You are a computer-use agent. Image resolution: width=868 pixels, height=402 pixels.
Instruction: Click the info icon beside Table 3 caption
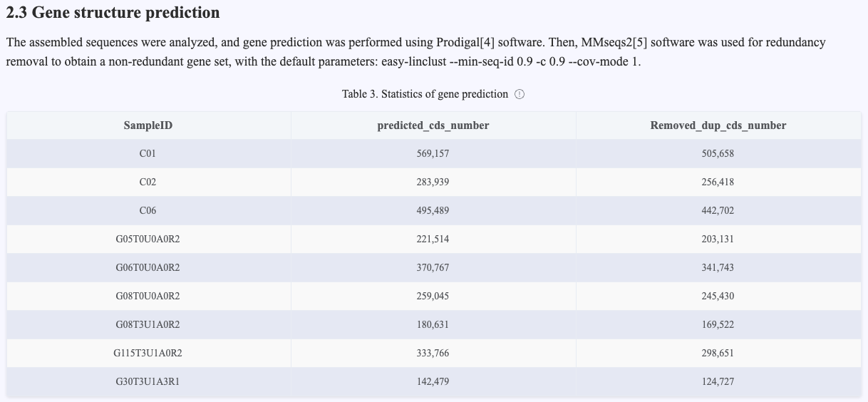[x=520, y=94]
